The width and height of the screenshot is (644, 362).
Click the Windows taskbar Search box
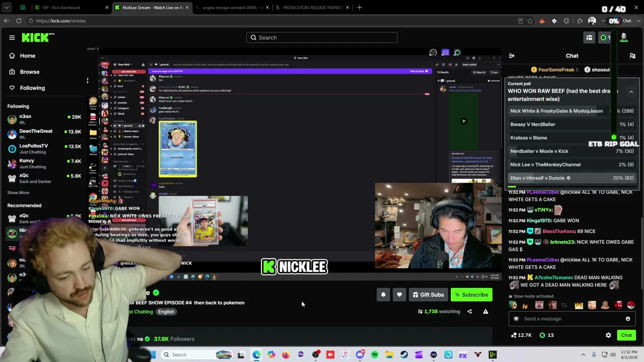(x=197, y=355)
